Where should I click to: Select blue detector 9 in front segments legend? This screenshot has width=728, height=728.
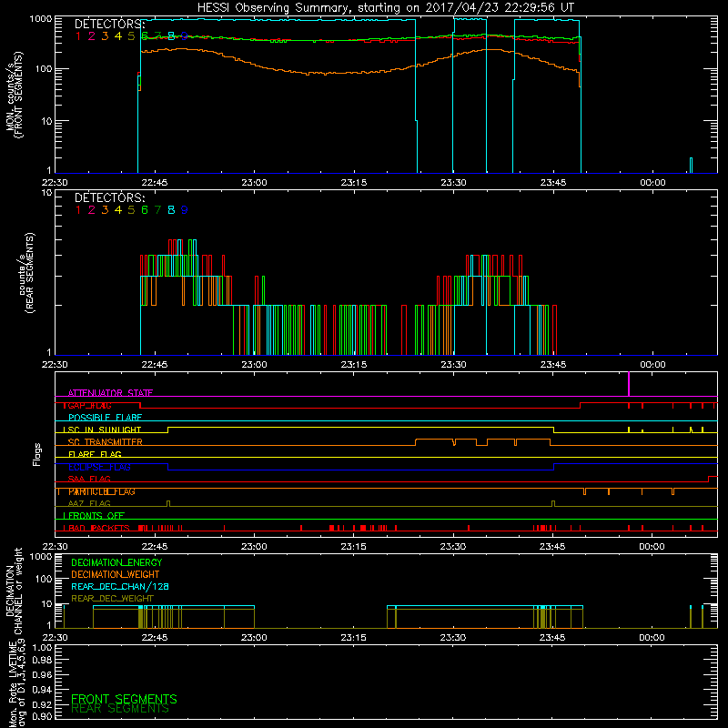(185, 35)
